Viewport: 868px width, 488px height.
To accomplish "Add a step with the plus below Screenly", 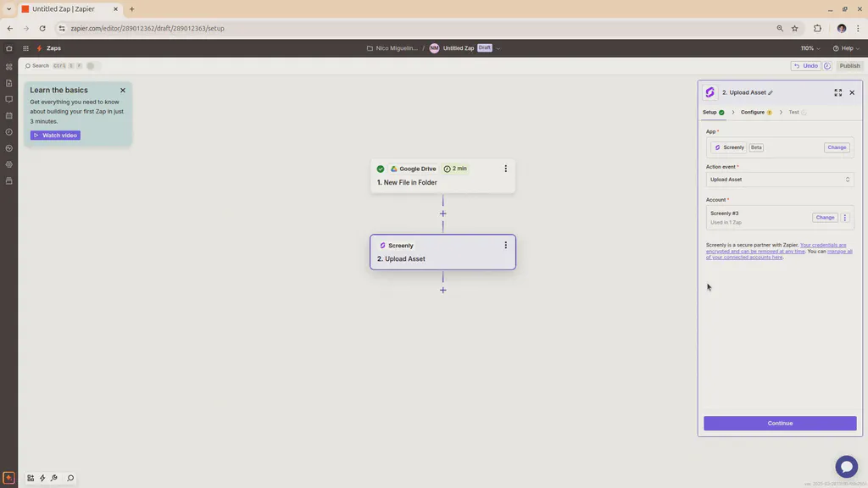I will click(442, 290).
